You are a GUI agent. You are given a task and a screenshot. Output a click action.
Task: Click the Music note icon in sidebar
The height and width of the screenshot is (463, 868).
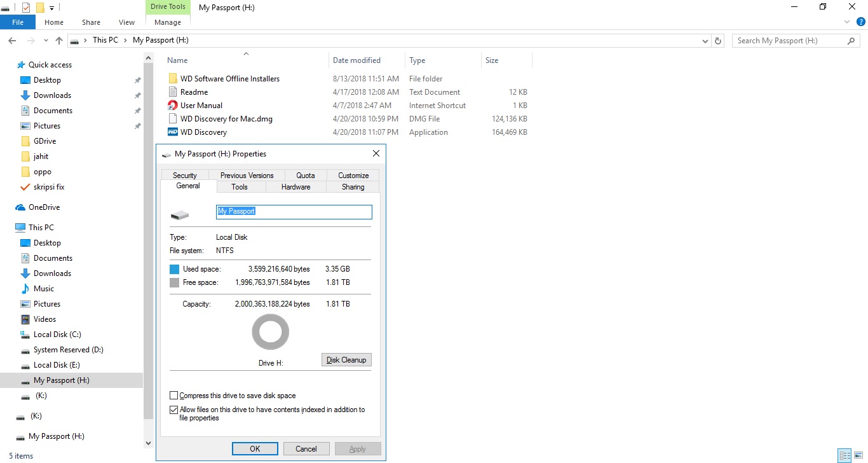[x=25, y=289]
